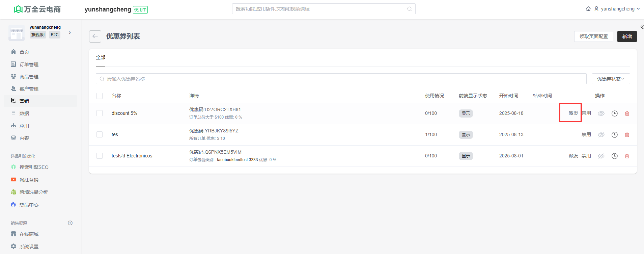Click the back arrow beside 优惠券列表
This screenshot has width=644, height=254.
tap(95, 36)
